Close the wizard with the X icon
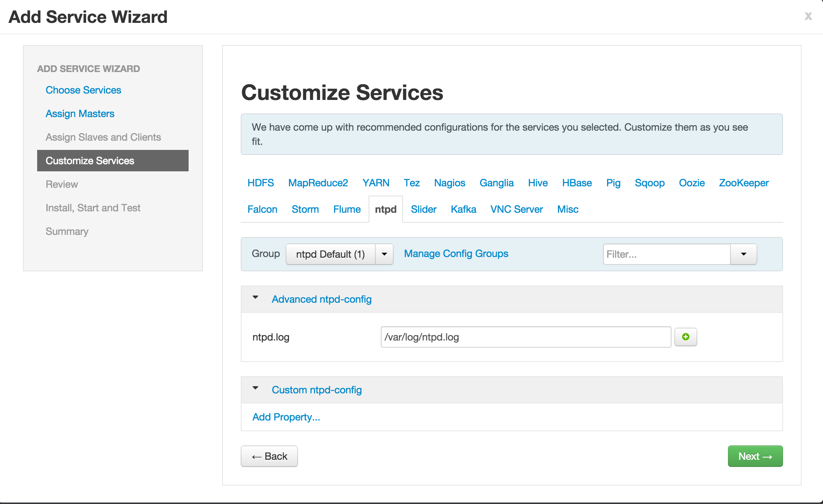Viewport: 823px width, 504px height. coord(808,16)
